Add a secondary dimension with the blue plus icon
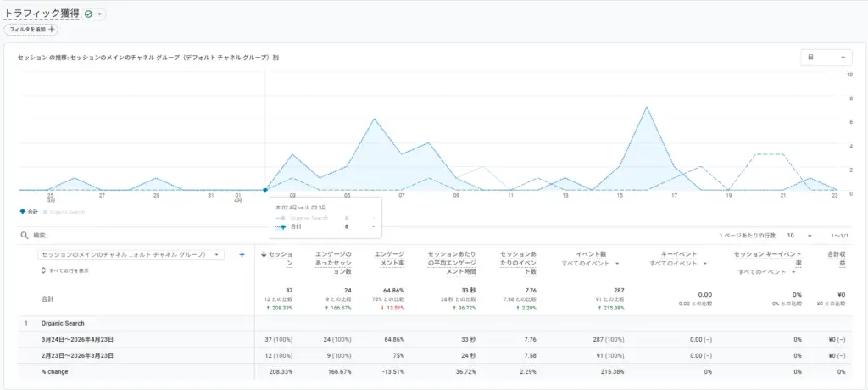The image size is (868, 390). coord(242,255)
